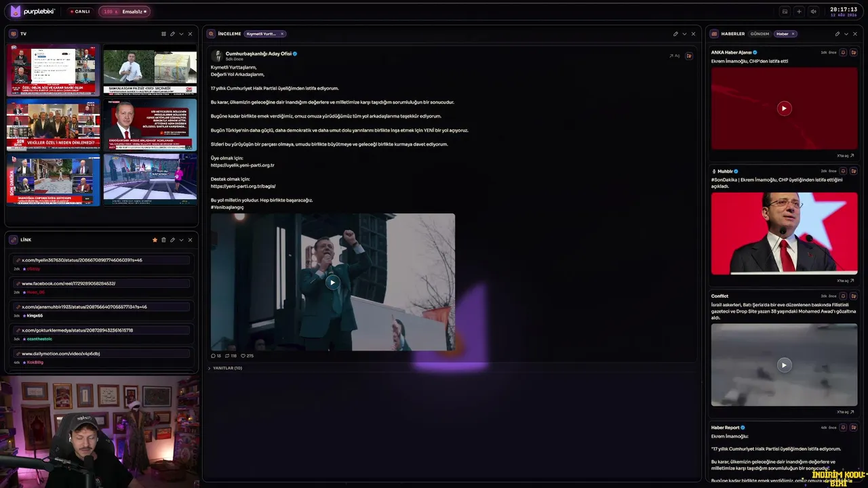Click the 'Aç' open-external button
This screenshot has height=488, width=868.
674,56
